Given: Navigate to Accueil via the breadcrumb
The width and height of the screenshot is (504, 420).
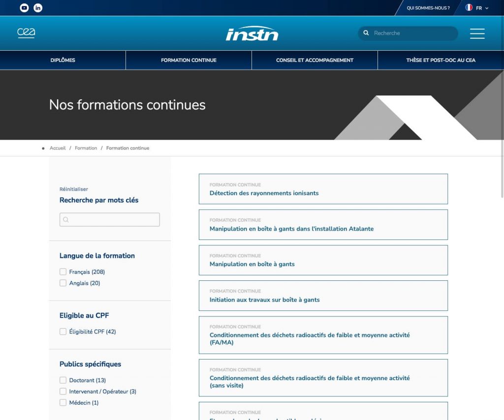Looking at the screenshot, I should point(57,148).
